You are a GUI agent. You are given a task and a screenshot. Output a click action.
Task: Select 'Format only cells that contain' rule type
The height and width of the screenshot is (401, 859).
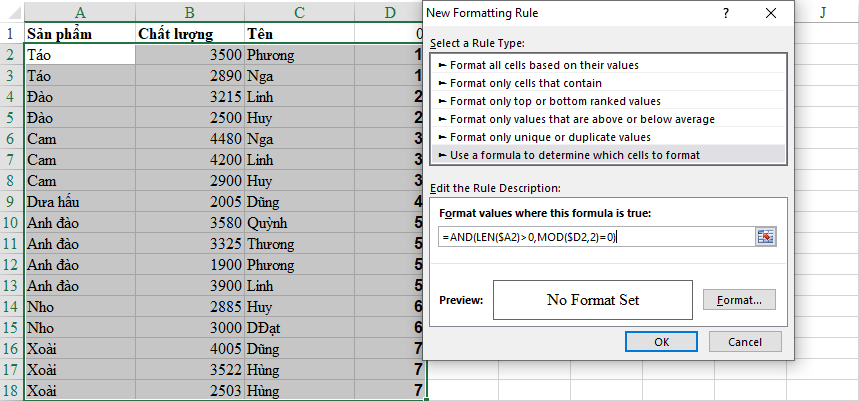[608, 83]
